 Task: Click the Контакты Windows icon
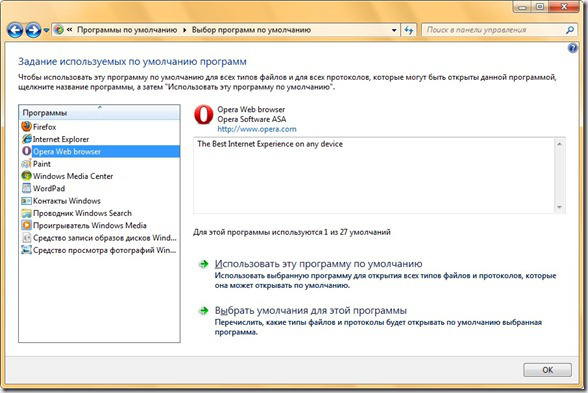tap(27, 201)
